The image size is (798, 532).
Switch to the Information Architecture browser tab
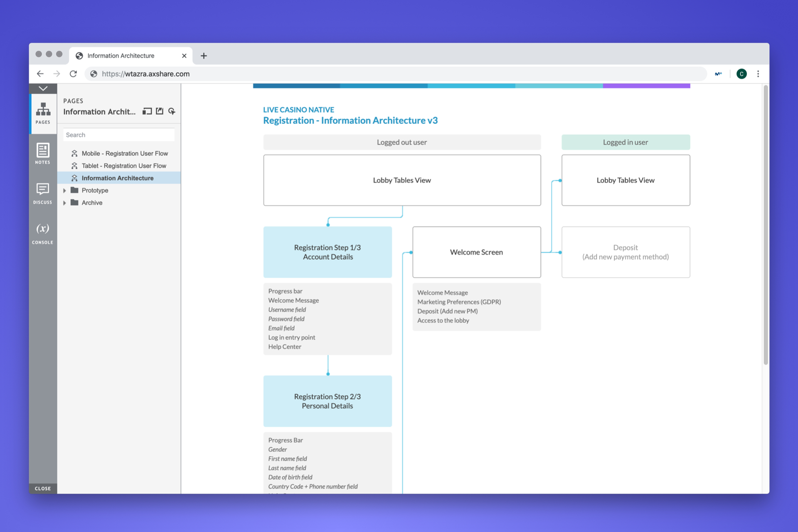coord(121,55)
